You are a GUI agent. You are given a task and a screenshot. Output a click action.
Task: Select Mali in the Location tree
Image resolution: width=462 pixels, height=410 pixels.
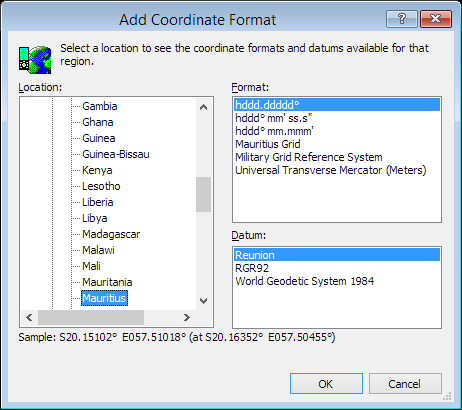point(91,266)
